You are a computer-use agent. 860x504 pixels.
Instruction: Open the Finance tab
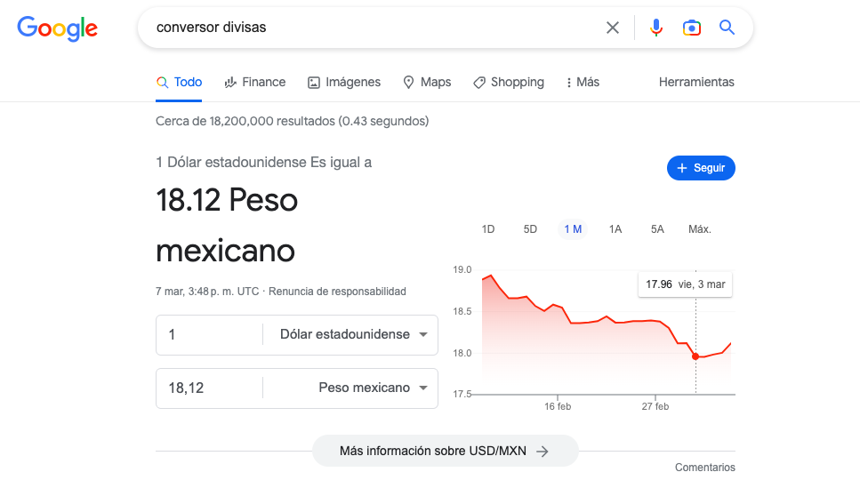click(255, 83)
